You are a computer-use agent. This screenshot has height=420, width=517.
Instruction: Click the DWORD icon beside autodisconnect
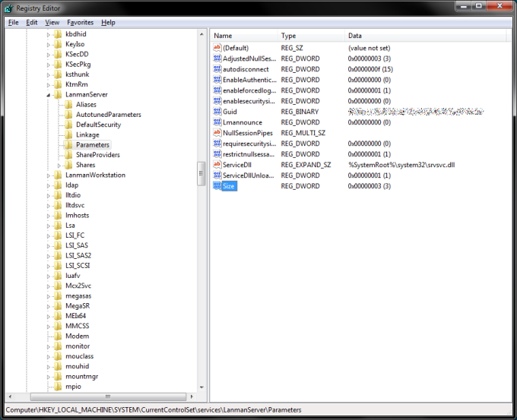[217, 69]
